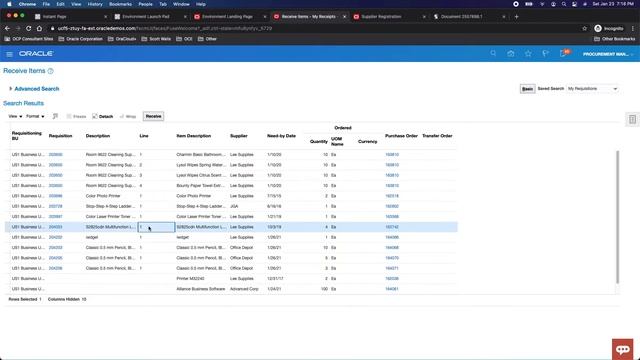The height and width of the screenshot is (360, 640).
Task: Click the Wrap toolbar item
Action: (128, 116)
